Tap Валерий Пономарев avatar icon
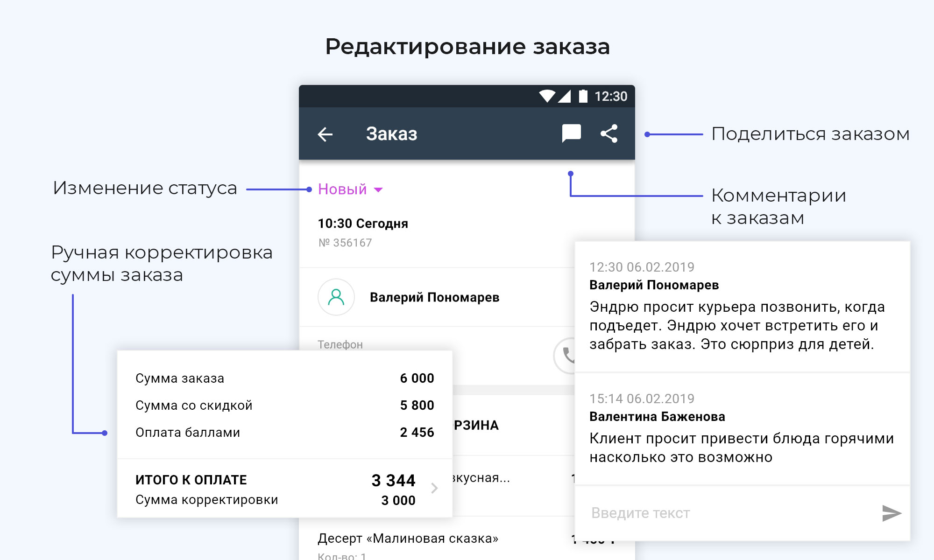934x560 pixels. (x=336, y=297)
